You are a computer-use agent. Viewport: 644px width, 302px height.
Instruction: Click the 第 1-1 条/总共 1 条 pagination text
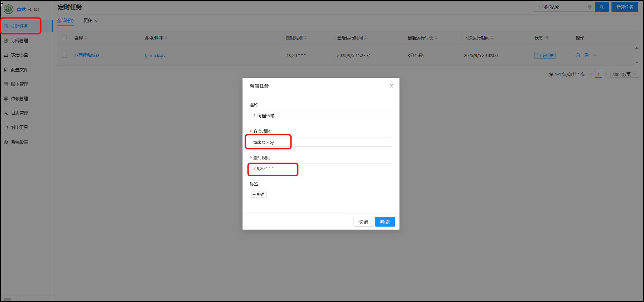tap(567, 74)
